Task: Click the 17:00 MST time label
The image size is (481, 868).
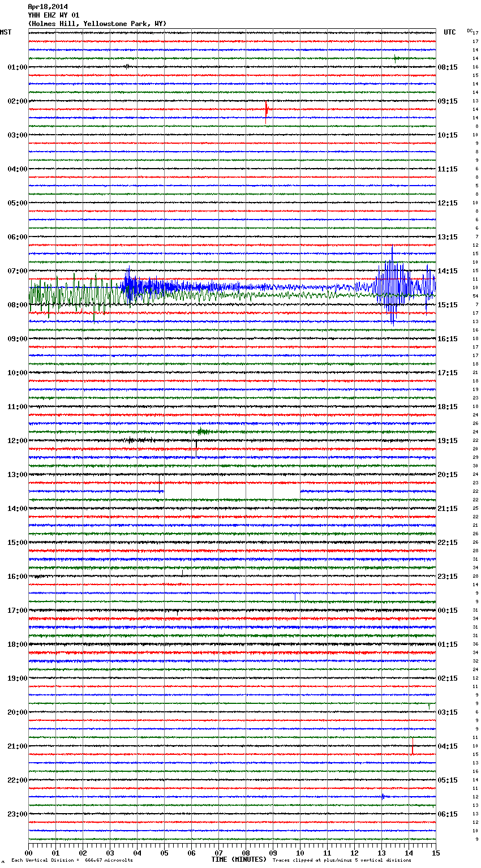Action: tap(17, 611)
